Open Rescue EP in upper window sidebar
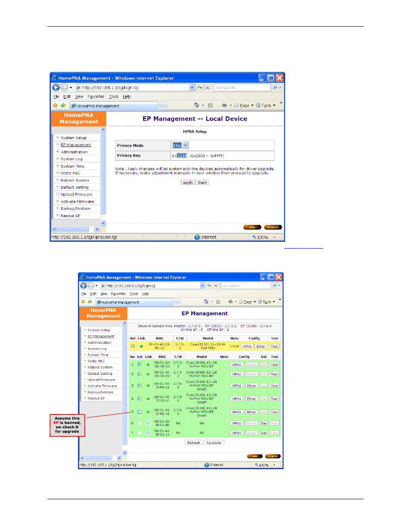Image resolution: width=411 pixels, height=532 pixels. (70, 216)
